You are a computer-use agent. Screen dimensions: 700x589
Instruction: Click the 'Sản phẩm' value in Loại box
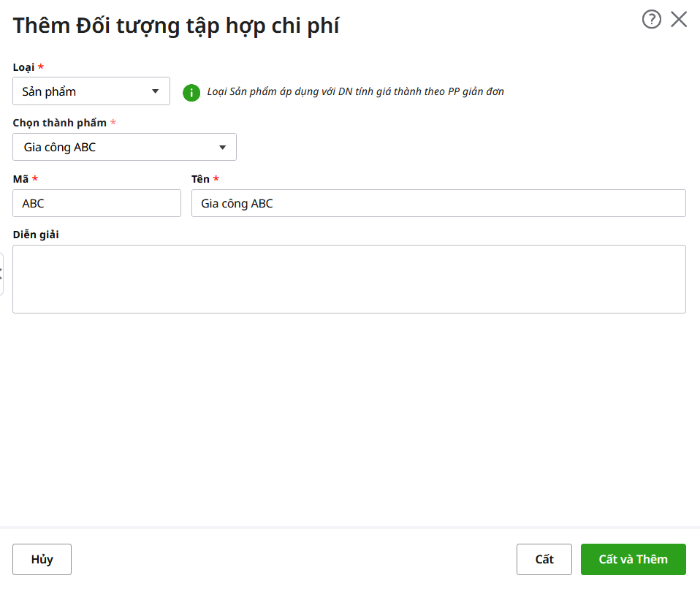(x=50, y=92)
